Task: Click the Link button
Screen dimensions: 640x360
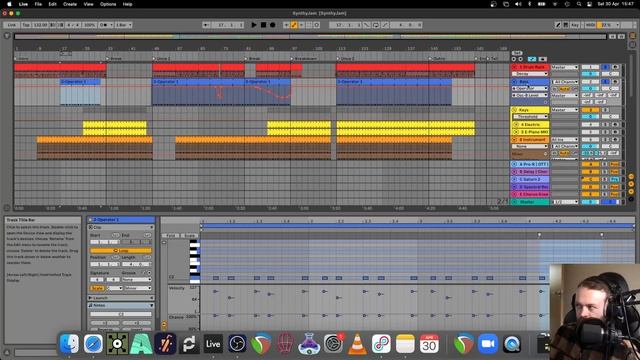Action: tap(11, 25)
